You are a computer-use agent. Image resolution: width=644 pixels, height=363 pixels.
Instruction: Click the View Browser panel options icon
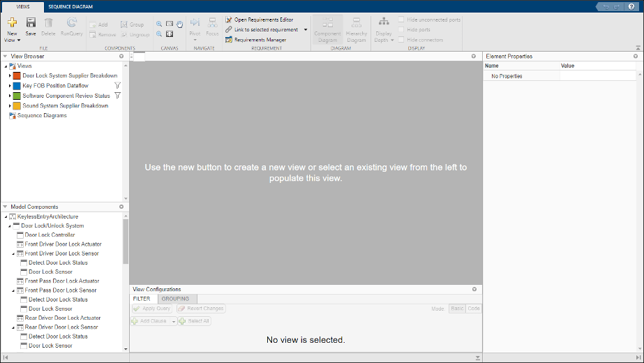(121, 57)
